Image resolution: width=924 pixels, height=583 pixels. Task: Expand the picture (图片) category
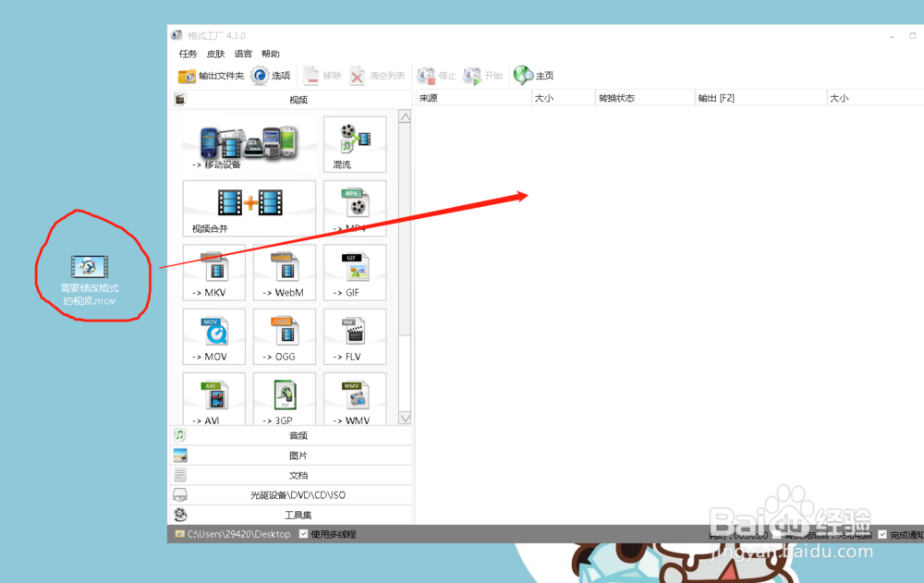(x=291, y=455)
